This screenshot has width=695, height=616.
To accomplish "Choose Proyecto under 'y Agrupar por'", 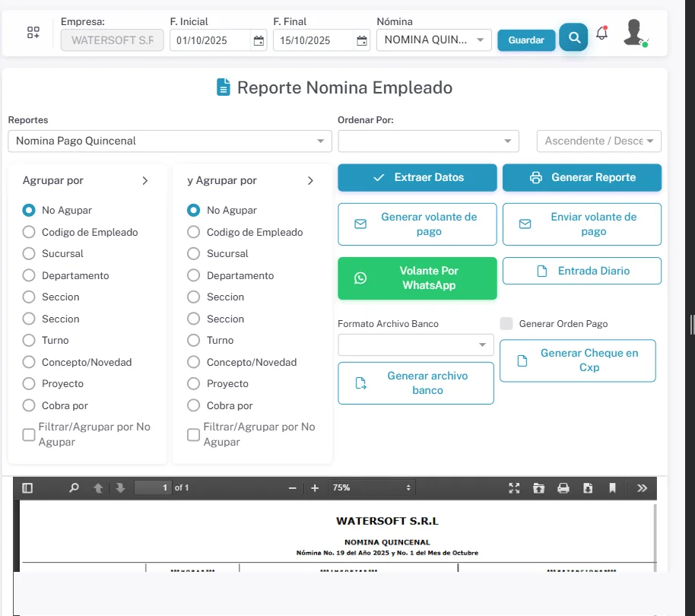I will pos(193,383).
